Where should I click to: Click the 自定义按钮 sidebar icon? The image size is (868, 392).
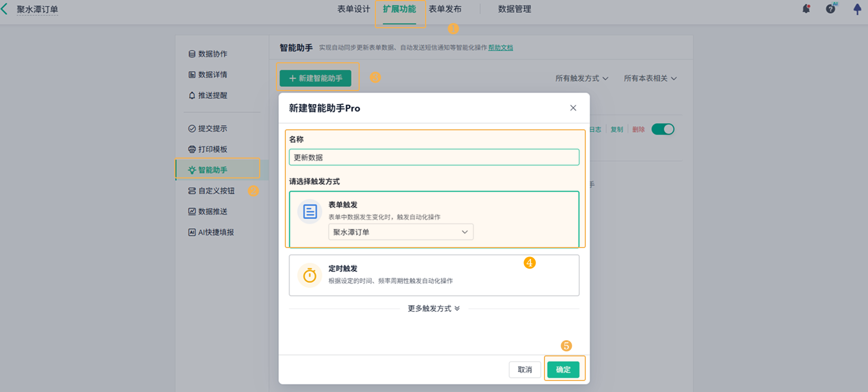tap(192, 191)
